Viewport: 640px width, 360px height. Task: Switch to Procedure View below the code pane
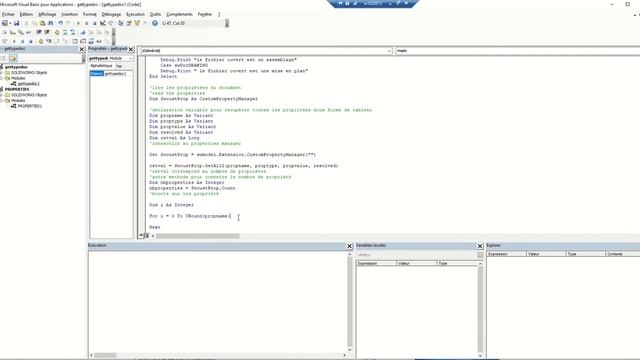pyautogui.click(x=141, y=236)
